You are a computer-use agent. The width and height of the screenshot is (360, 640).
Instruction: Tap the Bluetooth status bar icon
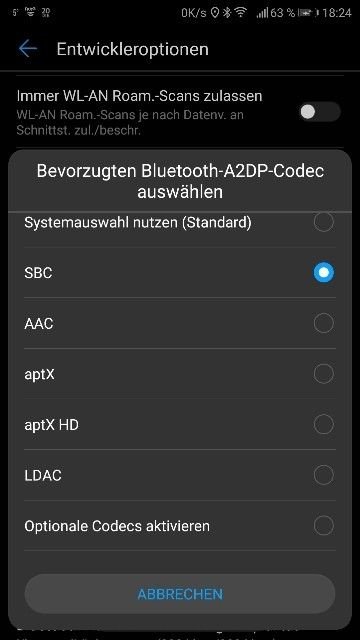227,13
